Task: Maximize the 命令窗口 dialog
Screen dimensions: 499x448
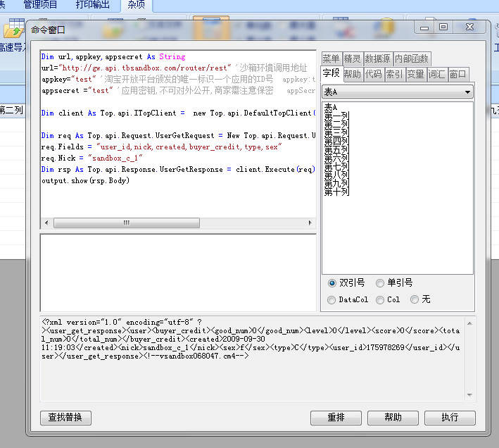Action: coord(443,27)
